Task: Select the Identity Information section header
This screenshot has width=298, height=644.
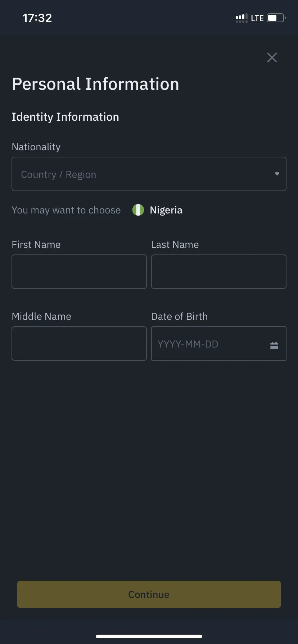Action: [x=65, y=116]
